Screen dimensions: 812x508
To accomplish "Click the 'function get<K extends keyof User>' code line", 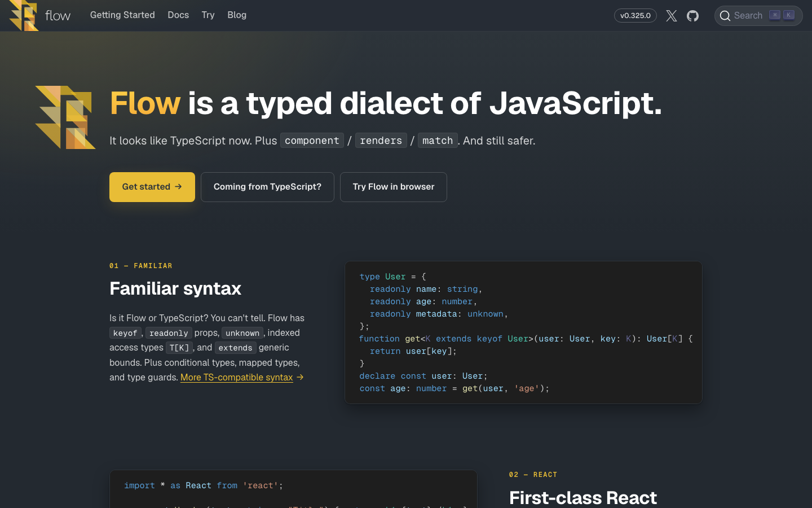I will coord(526,339).
